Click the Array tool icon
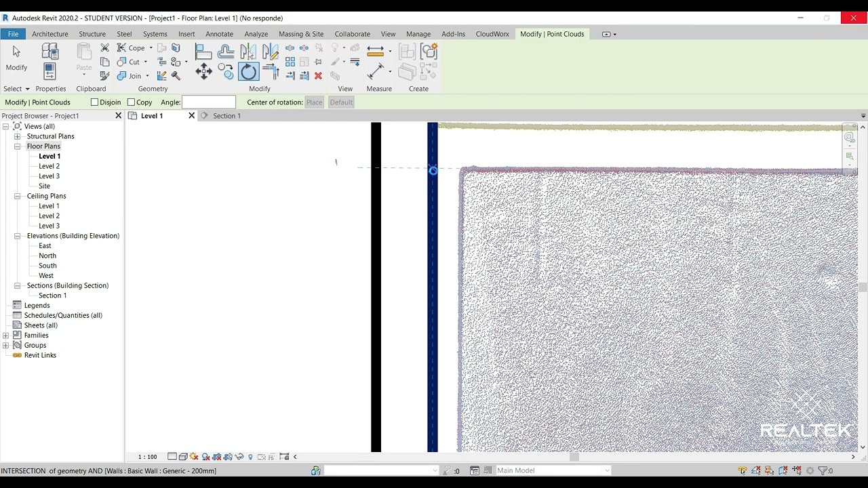Screen dimensions: 868x488 click(290, 62)
